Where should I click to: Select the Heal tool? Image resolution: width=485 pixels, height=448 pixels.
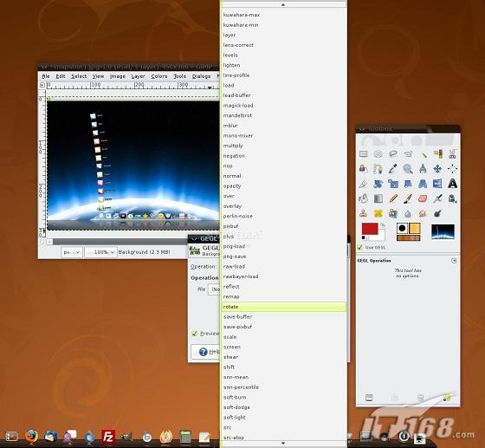[x=378, y=213]
